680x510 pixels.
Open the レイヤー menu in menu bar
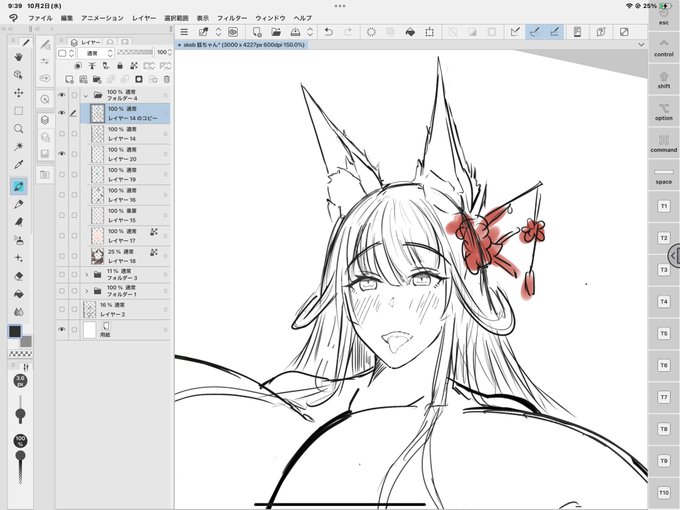tap(144, 18)
